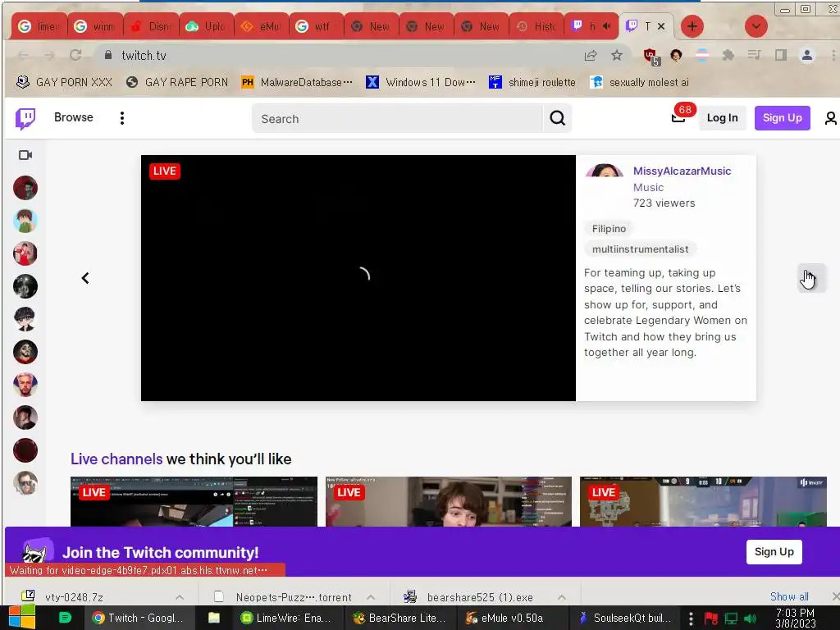This screenshot has height=630, width=840.
Task: Switch to the limew Google tab
Action: point(39,26)
